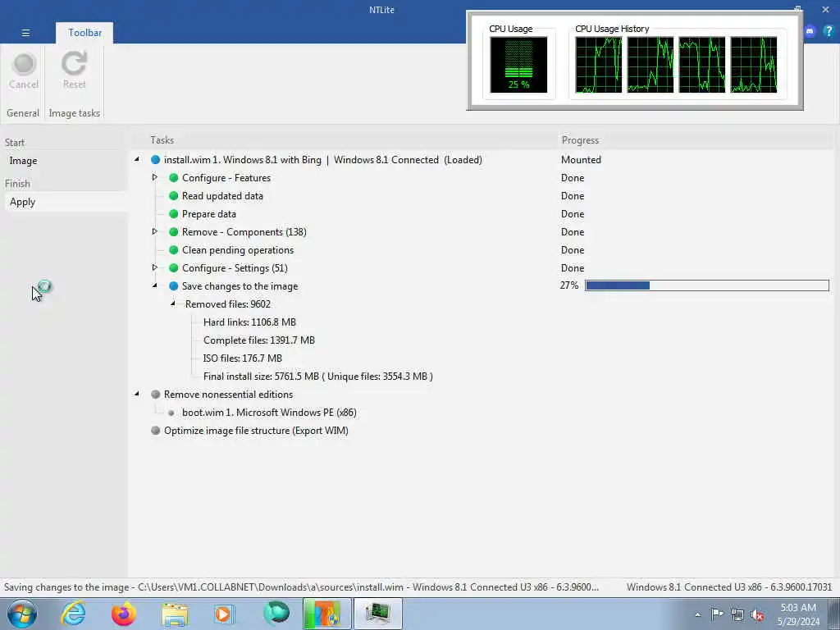840x630 pixels.
Task: Select Read updated data row
Action: tap(222, 196)
